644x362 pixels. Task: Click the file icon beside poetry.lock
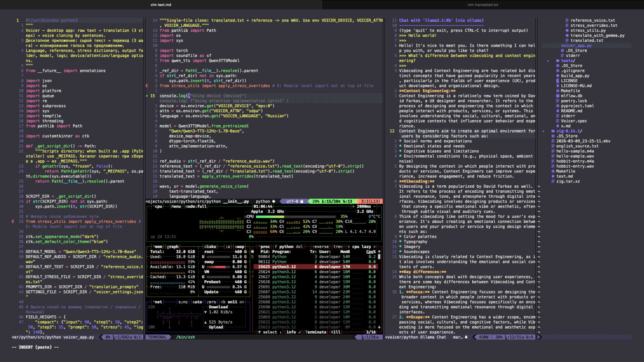point(558,101)
